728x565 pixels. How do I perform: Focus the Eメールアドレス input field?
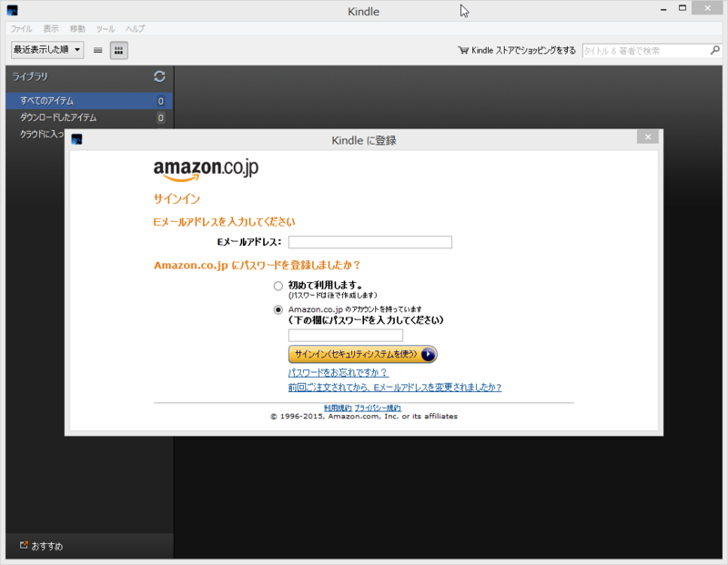click(370, 242)
